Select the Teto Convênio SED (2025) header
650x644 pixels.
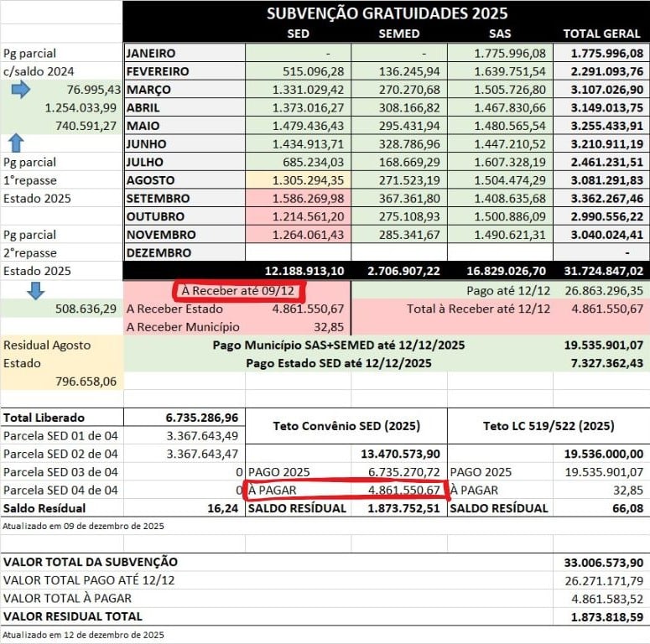[346, 426]
